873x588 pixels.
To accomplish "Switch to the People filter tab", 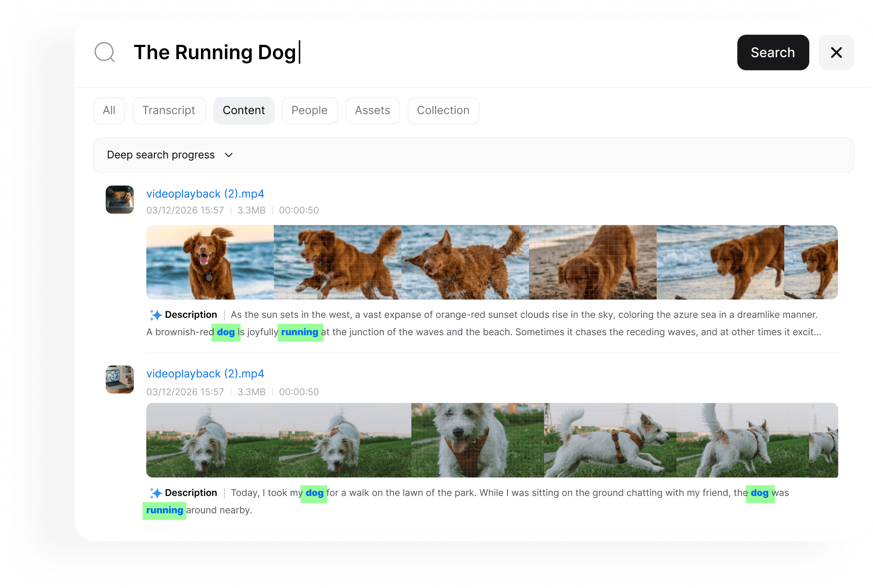I will (309, 110).
